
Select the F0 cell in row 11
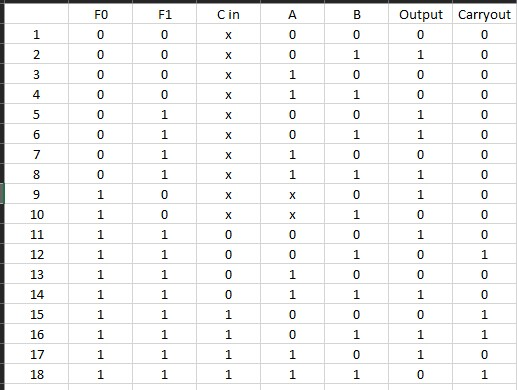click(100, 234)
